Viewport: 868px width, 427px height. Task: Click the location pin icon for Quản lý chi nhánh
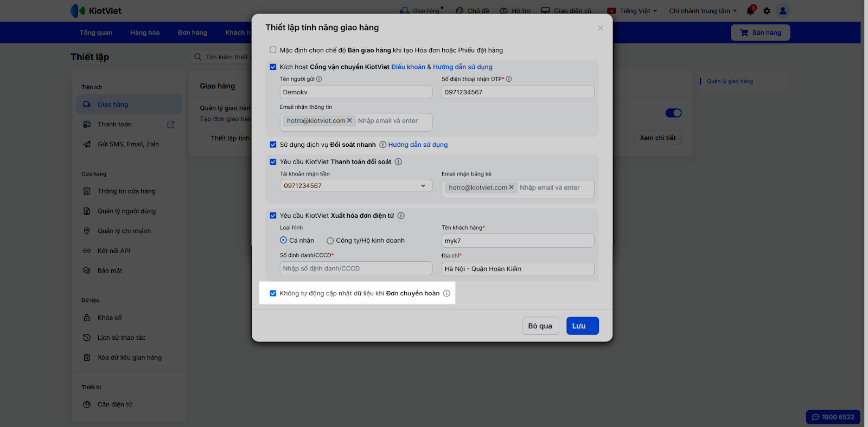pos(87,231)
